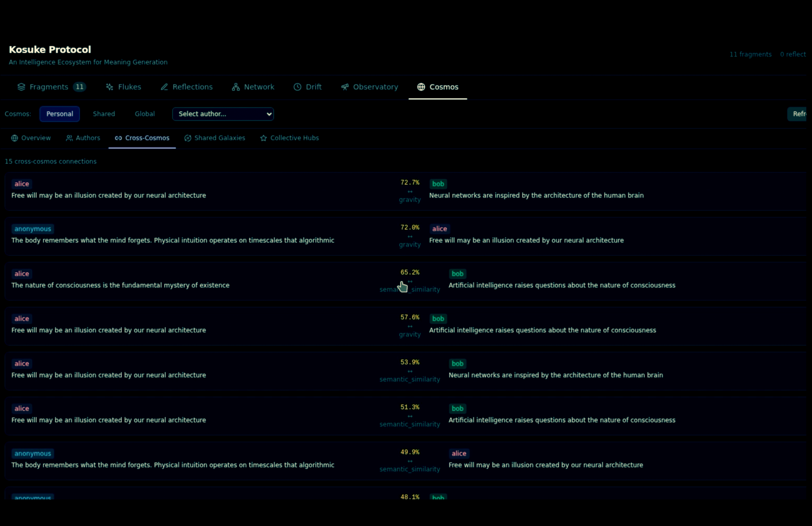
Task: Click the anonymous author tag at 72.0%
Action: tap(33, 229)
